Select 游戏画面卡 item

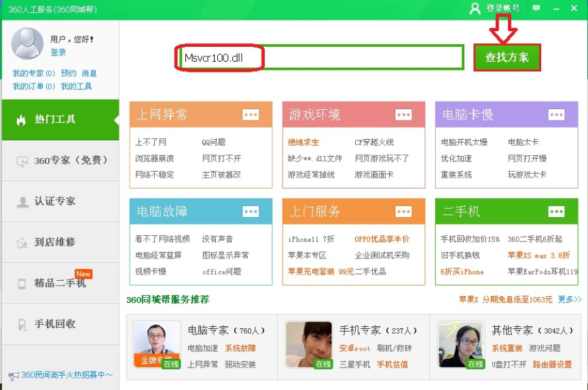point(374,174)
